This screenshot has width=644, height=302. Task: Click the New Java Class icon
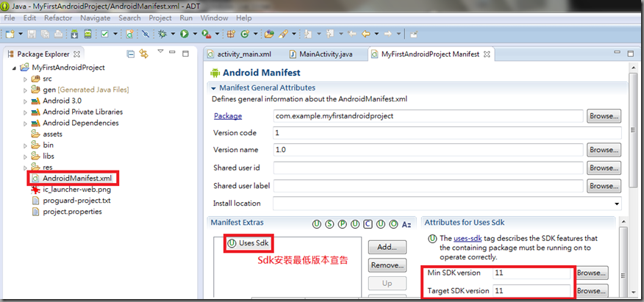(246, 35)
